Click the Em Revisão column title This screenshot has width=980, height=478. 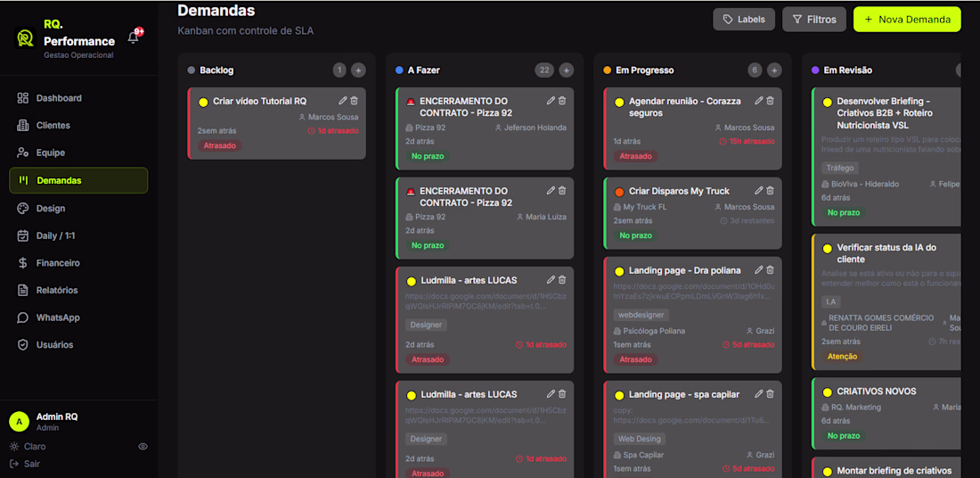tap(848, 70)
